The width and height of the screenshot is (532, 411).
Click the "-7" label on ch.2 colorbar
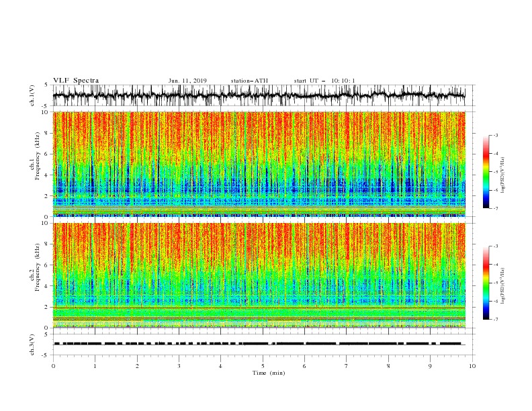(x=496, y=320)
